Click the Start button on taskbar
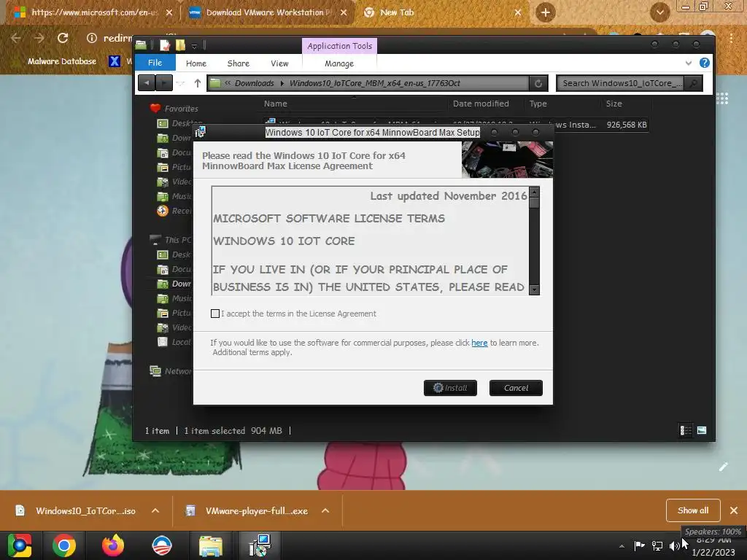747x560 pixels. tap(19, 545)
